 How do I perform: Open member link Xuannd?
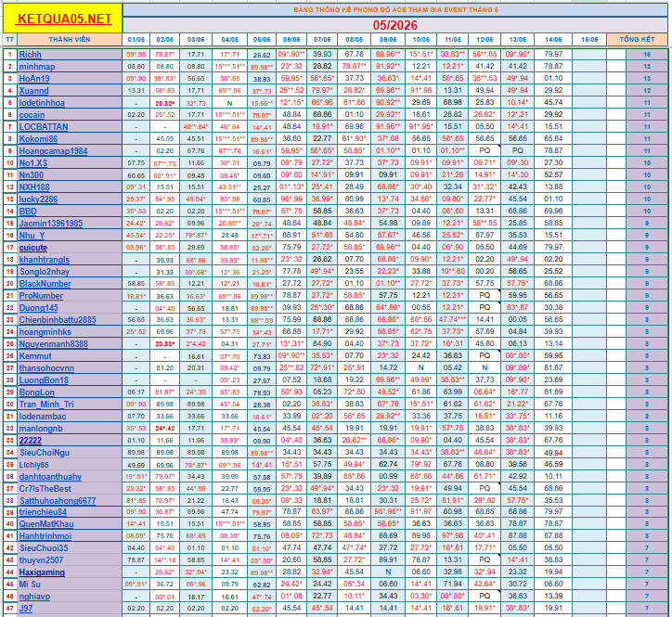(x=33, y=90)
